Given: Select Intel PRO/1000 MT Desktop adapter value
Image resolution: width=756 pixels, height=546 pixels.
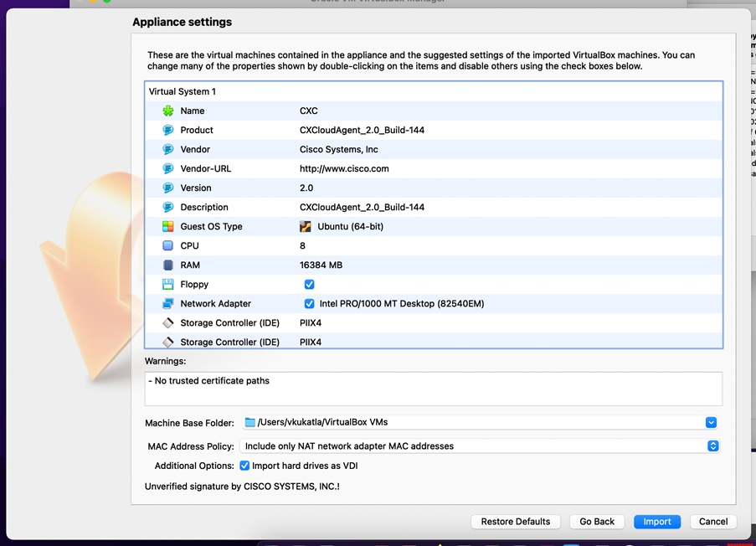Looking at the screenshot, I should (x=402, y=304).
